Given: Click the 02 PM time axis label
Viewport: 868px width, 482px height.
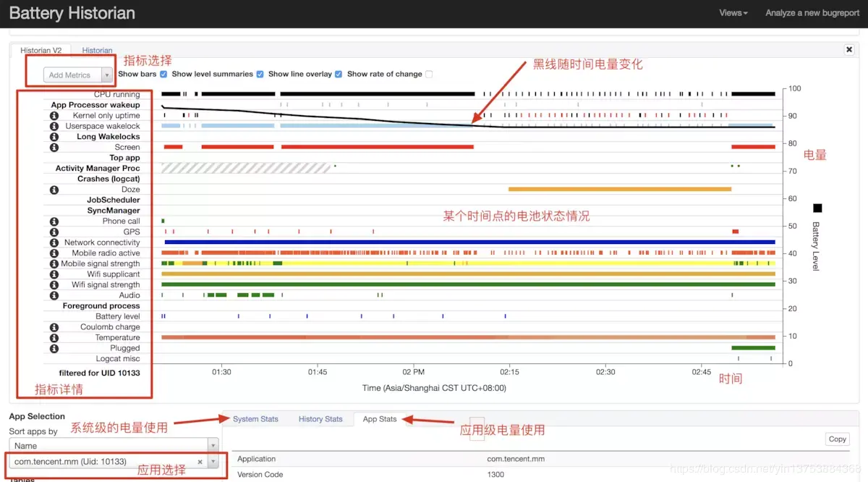Looking at the screenshot, I should point(413,372).
